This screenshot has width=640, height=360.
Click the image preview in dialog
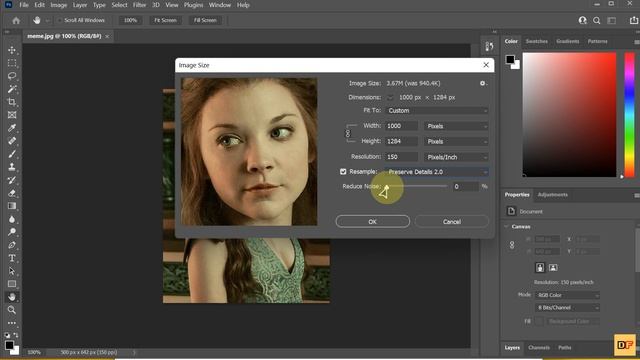pyautogui.click(x=249, y=152)
